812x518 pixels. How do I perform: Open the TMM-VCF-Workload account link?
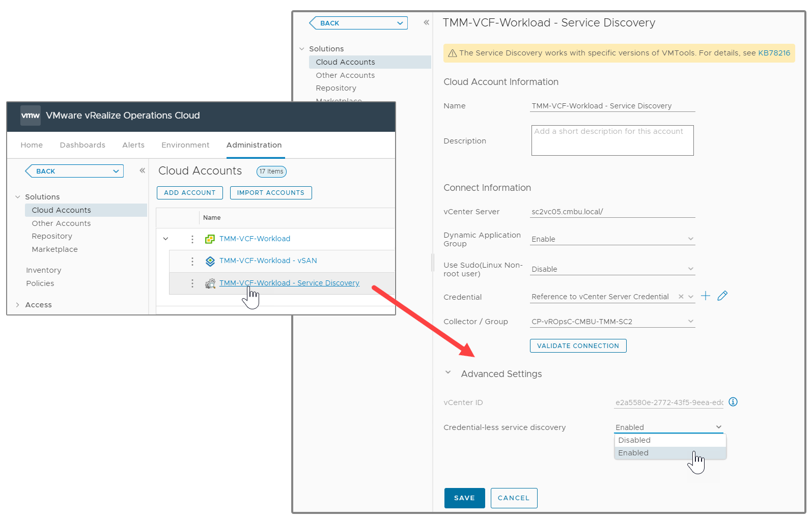(255, 239)
